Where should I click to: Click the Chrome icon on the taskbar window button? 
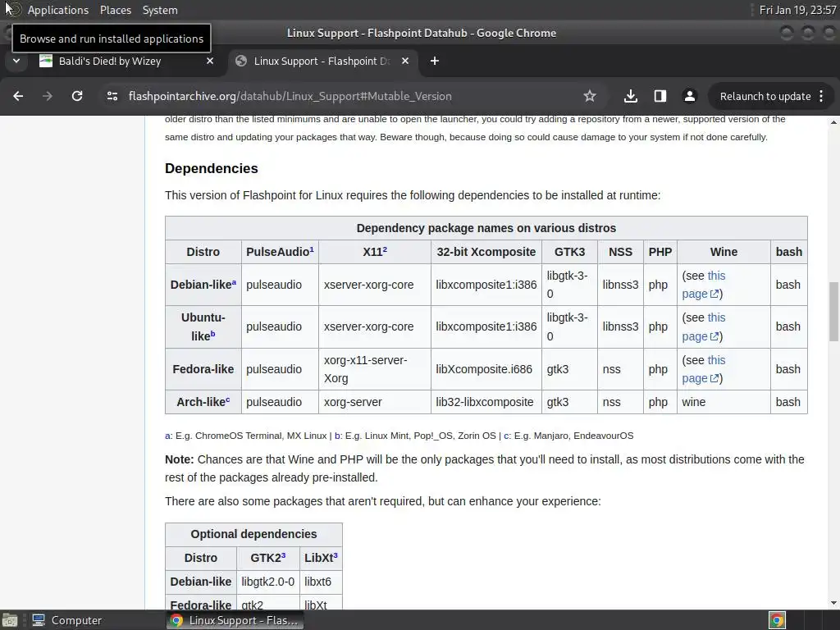176,620
